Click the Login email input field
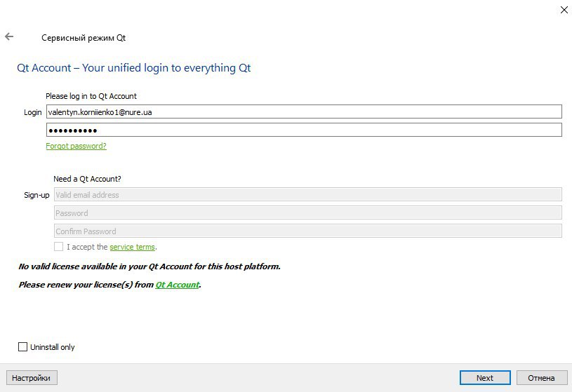 pyautogui.click(x=304, y=112)
